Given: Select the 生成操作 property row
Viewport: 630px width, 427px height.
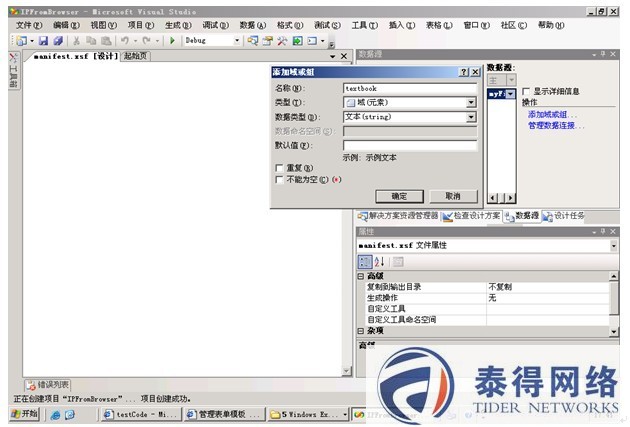Looking at the screenshot, I should pyautogui.click(x=487, y=298).
